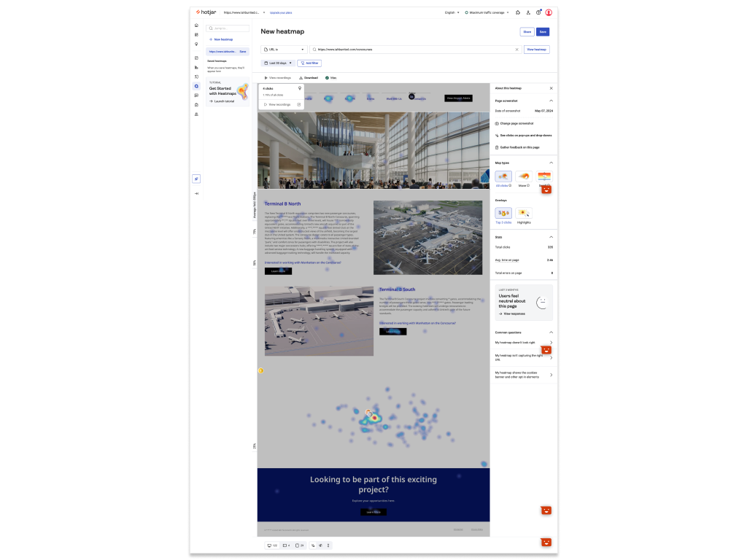
Task: Click the vertical arrows icon in bottom toolbar
Action: [x=328, y=545]
